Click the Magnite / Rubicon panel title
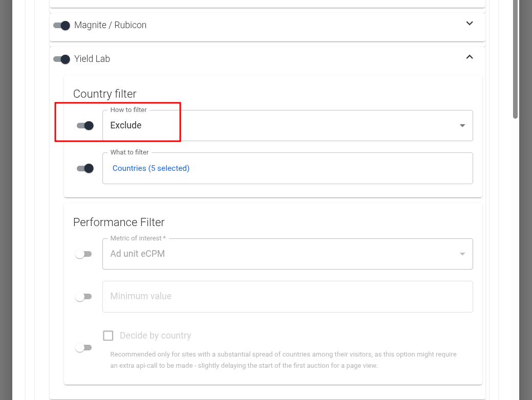This screenshot has width=532, height=400. coord(110,25)
